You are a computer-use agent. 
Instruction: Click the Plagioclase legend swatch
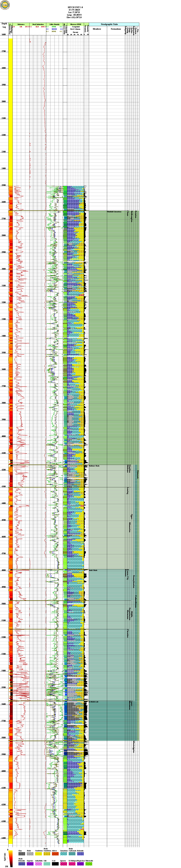pos(81,864)
